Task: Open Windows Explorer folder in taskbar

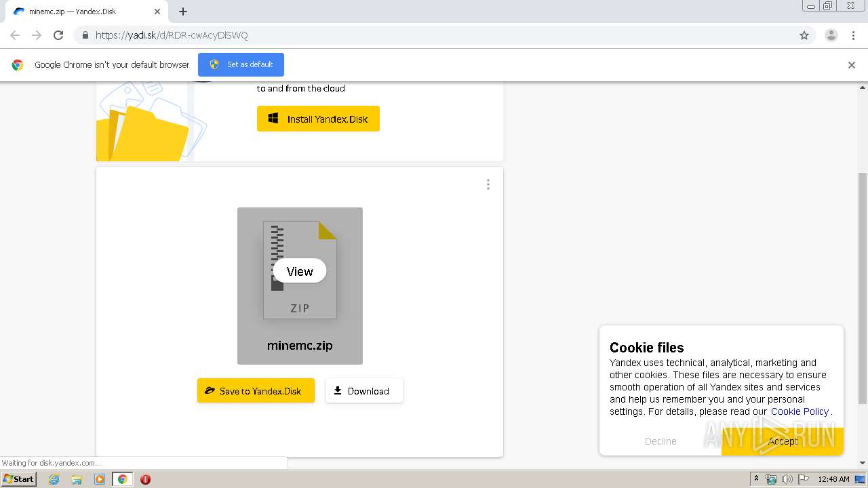Action: (x=77, y=479)
